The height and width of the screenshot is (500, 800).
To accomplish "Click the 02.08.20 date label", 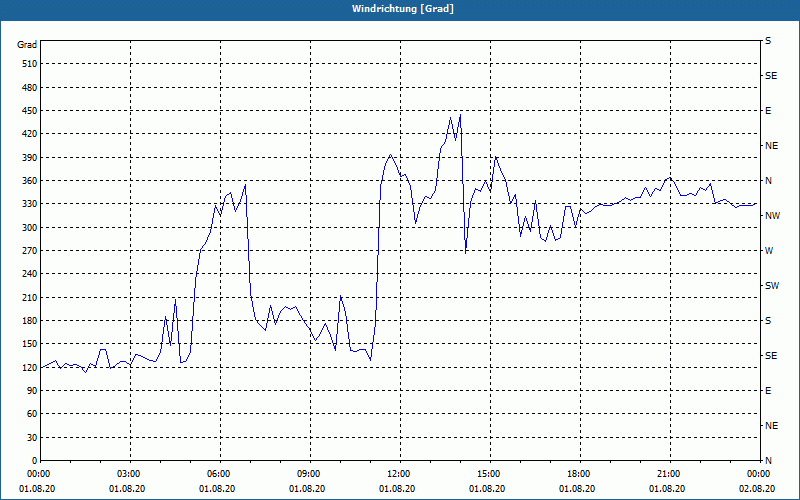I will click(757, 489).
